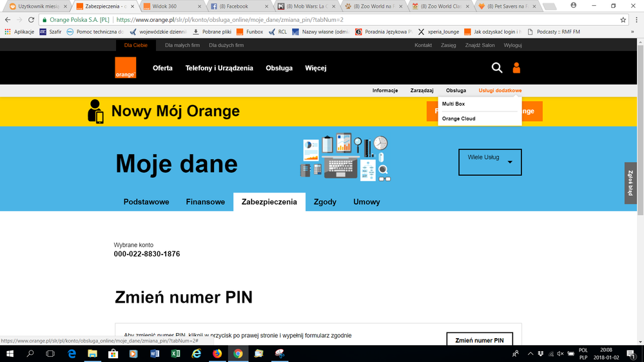Open Word from the taskbar
This screenshot has height=362, width=644.
pos(155,354)
